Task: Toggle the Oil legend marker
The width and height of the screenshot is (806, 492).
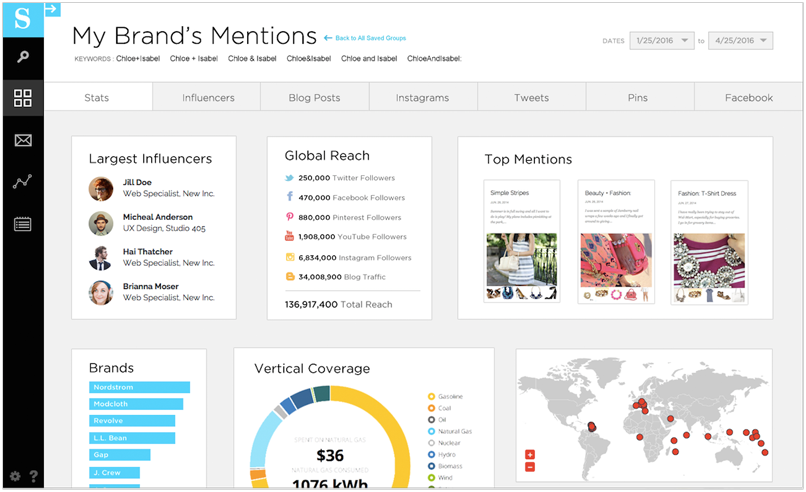Action: [x=431, y=420]
